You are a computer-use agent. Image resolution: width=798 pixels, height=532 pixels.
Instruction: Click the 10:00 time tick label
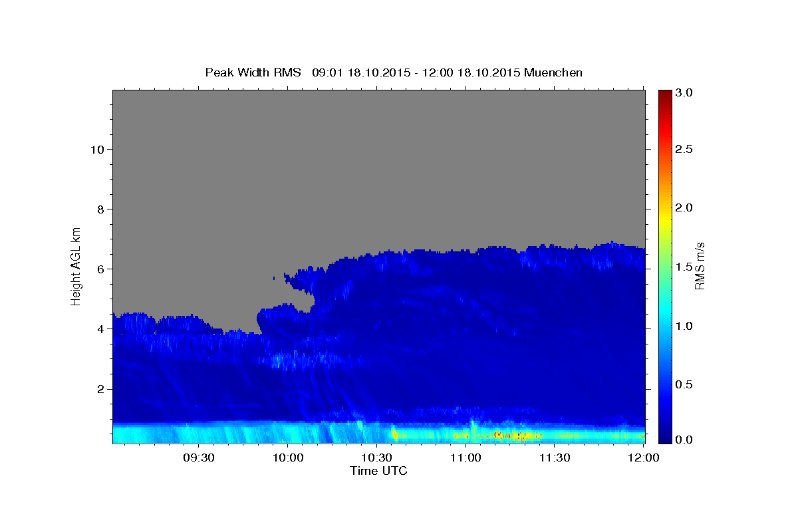pyautogui.click(x=288, y=458)
